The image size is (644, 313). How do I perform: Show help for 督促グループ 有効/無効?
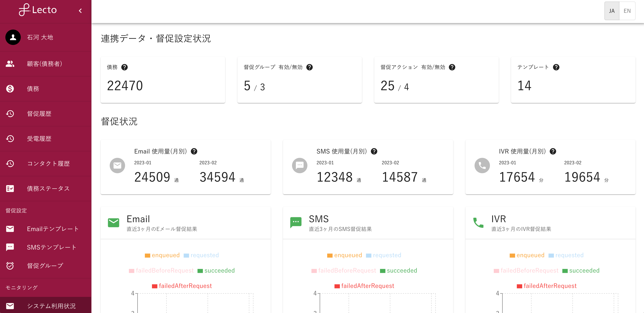310,67
